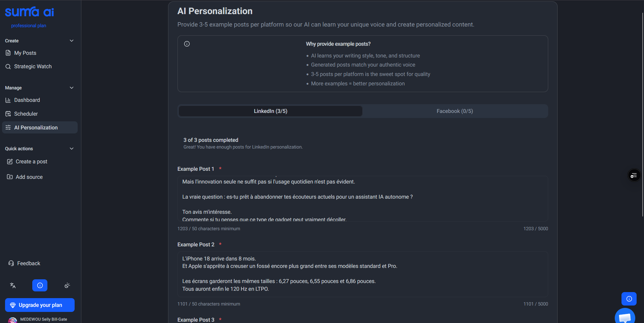Collapse the Manage section chevron

coord(72,88)
